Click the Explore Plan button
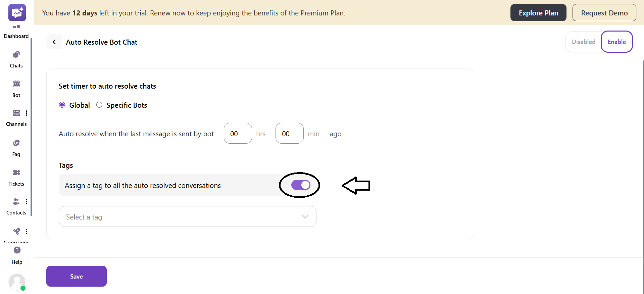Screen dimensions: 644x294 coord(538,12)
